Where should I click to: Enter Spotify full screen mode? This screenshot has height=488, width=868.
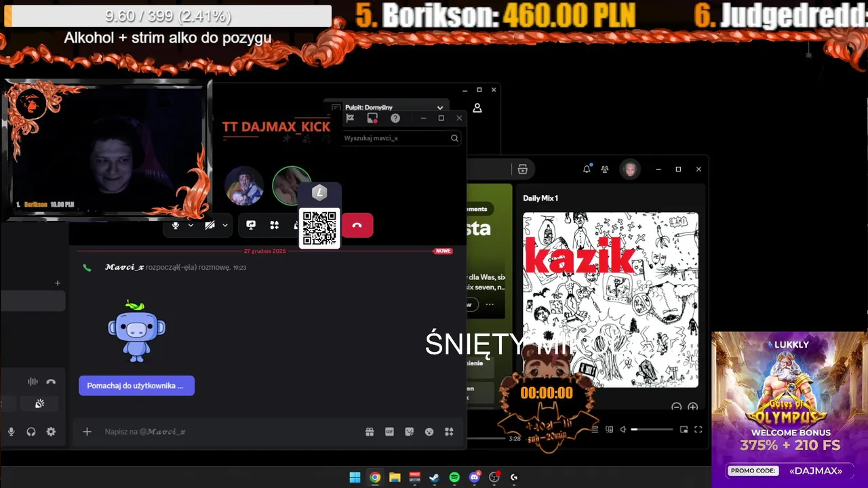(x=698, y=430)
